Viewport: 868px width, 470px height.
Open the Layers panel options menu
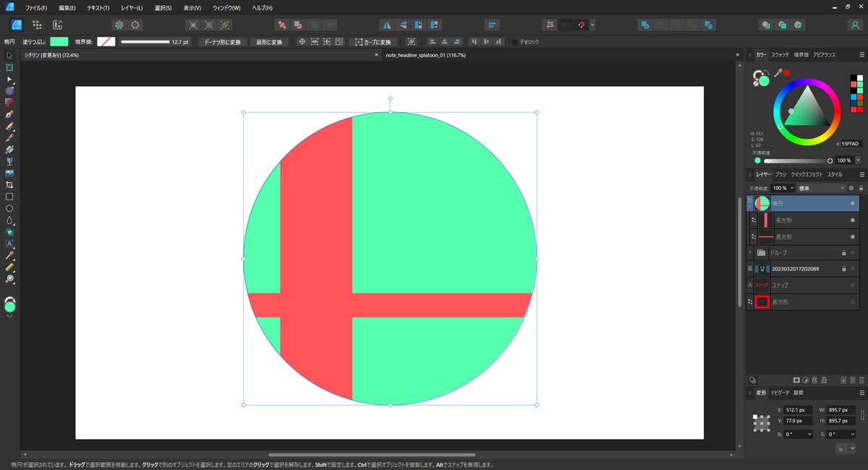[861, 174]
